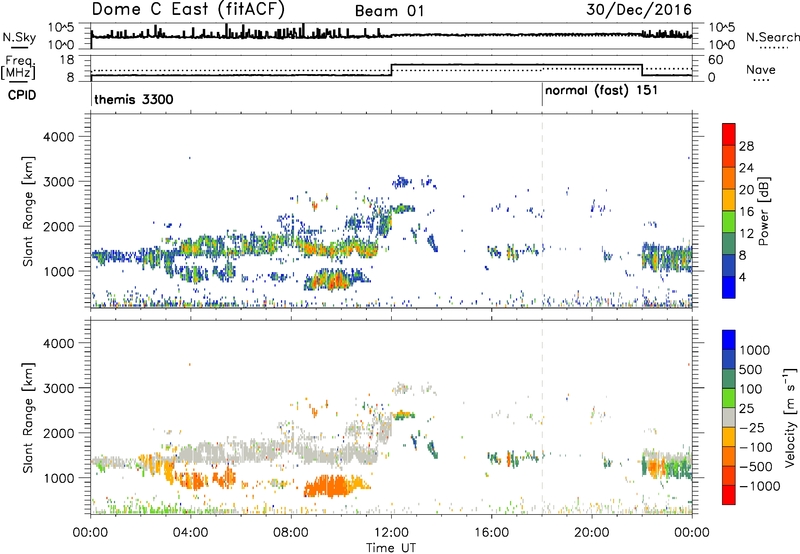The width and height of the screenshot is (800, 554).
Task: Click the high-power scatter patch near 09:30 below 1000 km
Action: (331, 280)
